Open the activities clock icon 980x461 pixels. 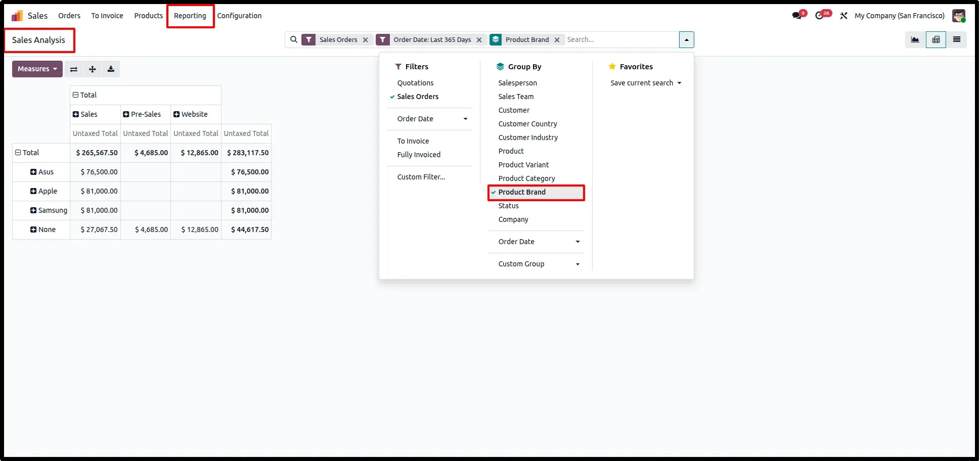[x=820, y=16]
